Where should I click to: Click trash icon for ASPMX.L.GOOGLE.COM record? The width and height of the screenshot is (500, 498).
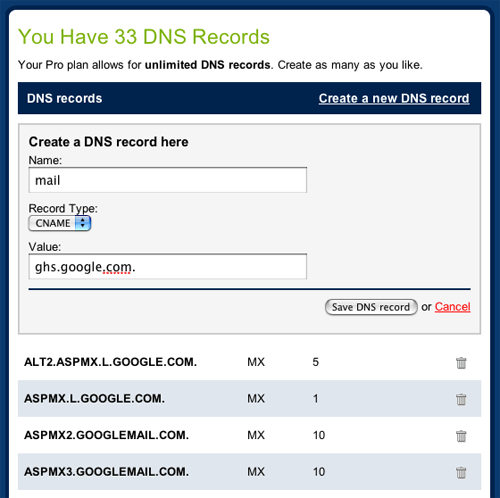click(461, 399)
